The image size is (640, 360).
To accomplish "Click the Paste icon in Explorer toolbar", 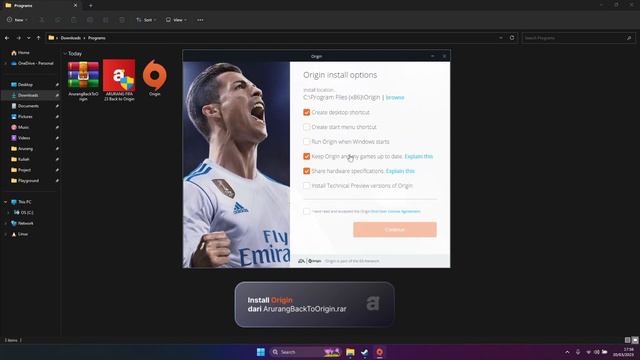I will pos(73,20).
